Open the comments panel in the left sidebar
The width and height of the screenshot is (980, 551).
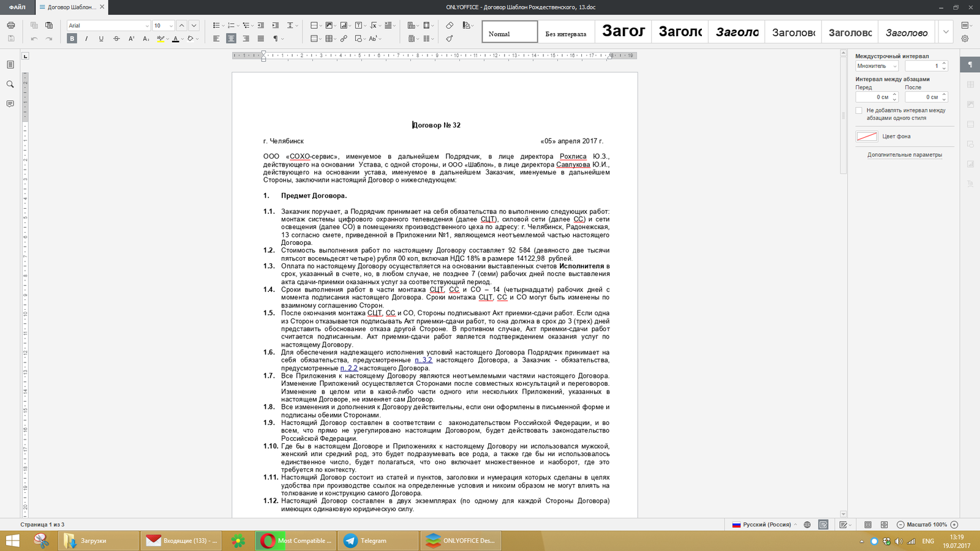(x=10, y=104)
